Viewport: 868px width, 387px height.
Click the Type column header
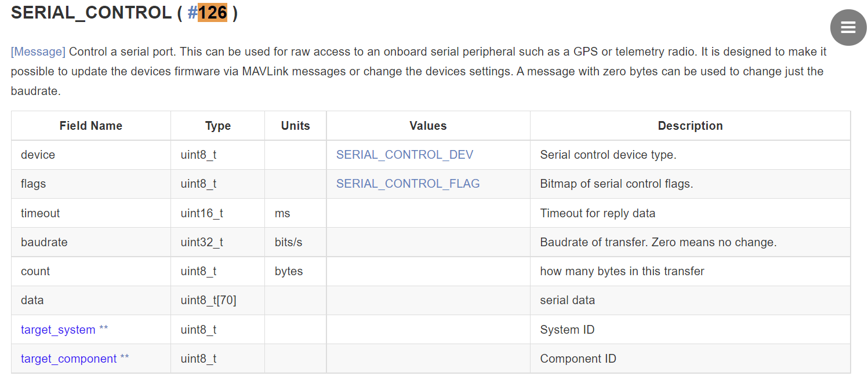(217, 125)
